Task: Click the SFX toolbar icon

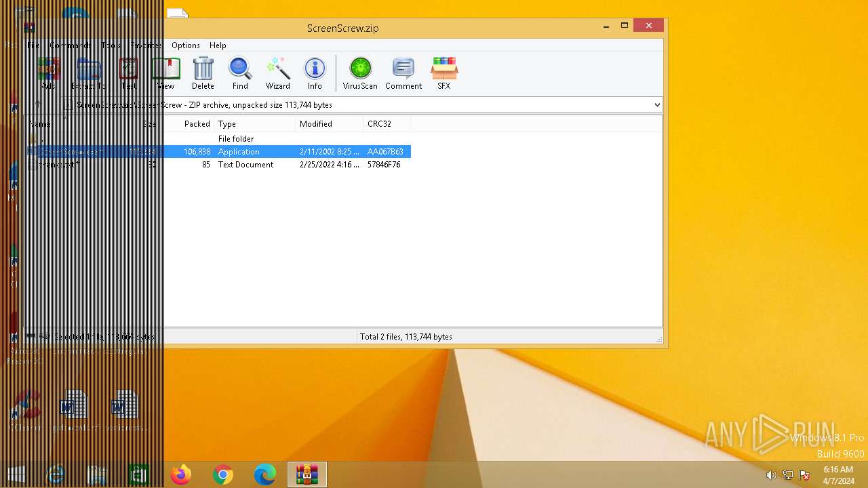Action: click(444, 73)
